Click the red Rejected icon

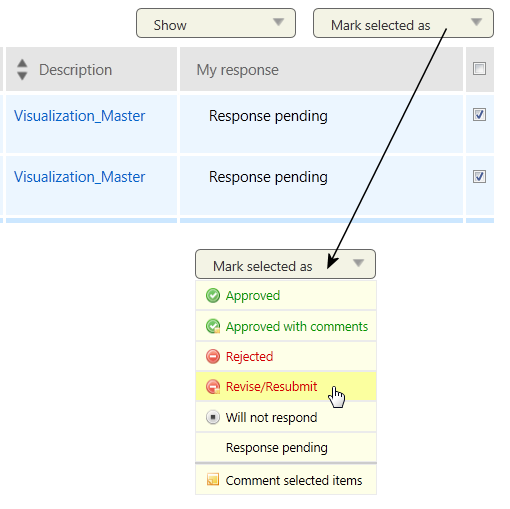(213, 356)
